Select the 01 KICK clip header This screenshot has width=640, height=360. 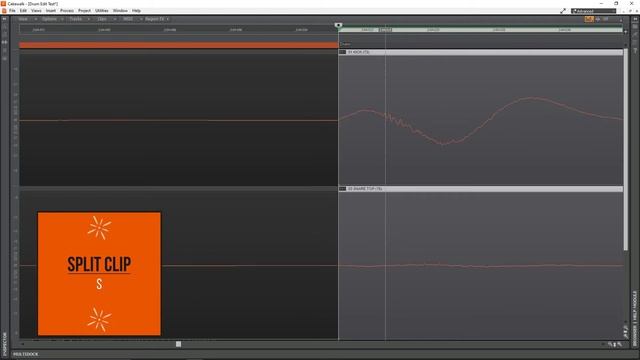coord(480,52)
